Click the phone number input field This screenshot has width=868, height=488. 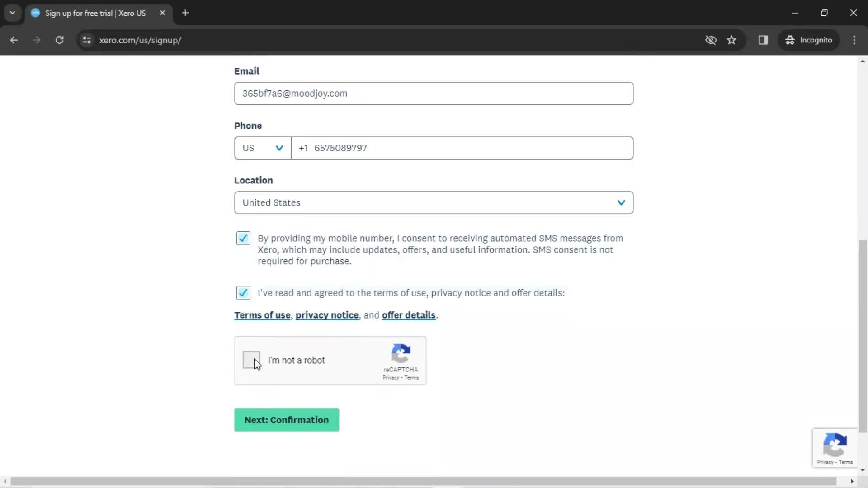462,148
